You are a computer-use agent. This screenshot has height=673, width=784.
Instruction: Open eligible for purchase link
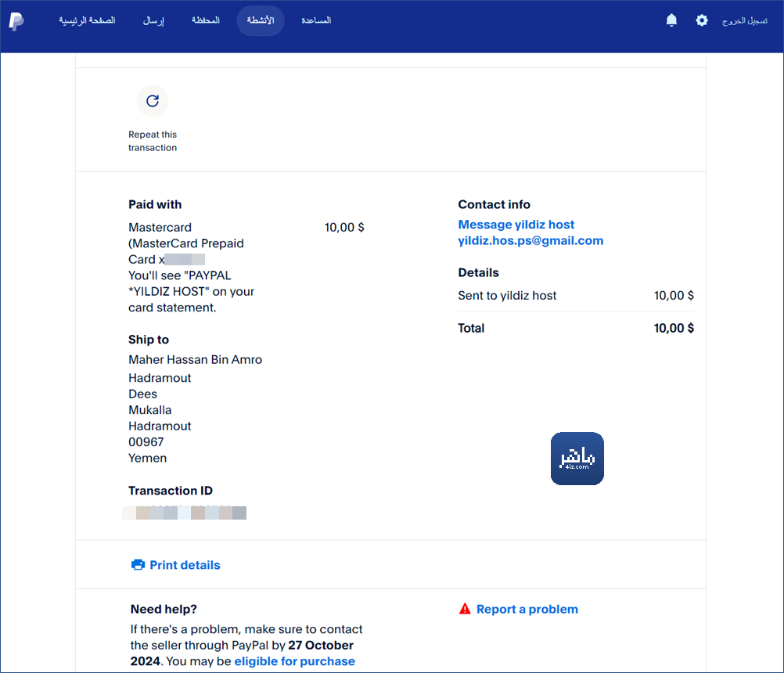pyautogui.click(x=294, y=661)
